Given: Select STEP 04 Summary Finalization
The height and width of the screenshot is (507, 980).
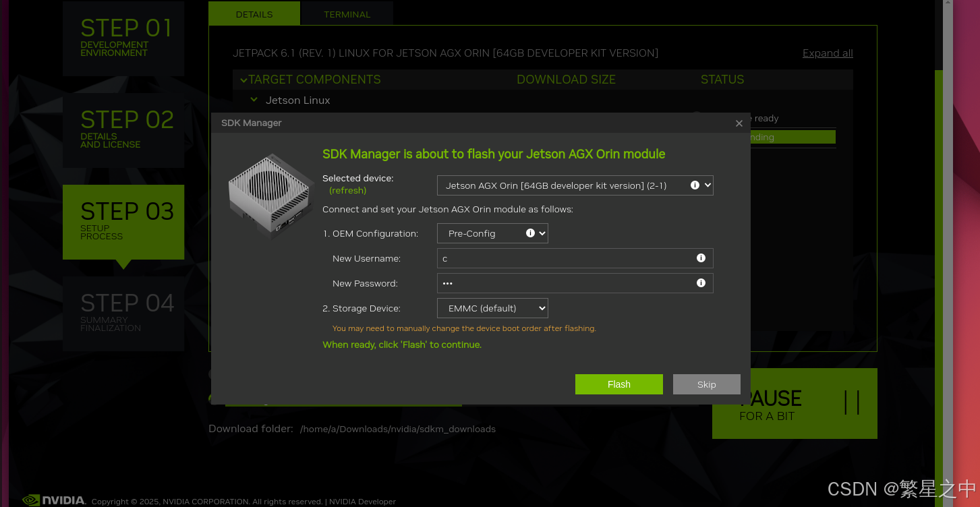Looking at the screenshot, I should click(123, 314).
